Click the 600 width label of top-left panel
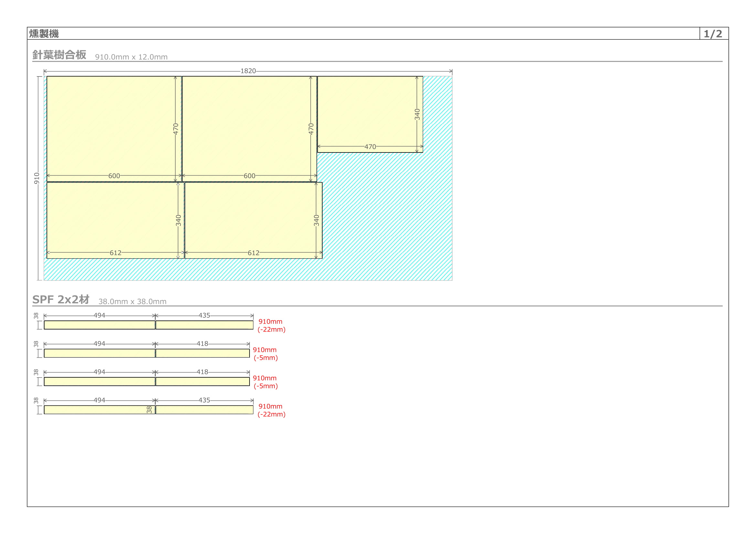Screen dimensions: 756x534 (x=114, y=176)
